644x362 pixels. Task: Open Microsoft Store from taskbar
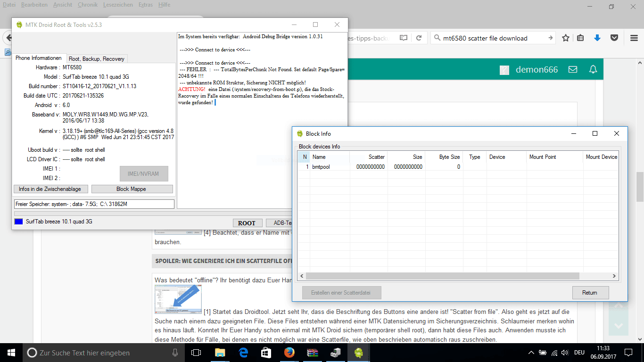click(266, 353)
